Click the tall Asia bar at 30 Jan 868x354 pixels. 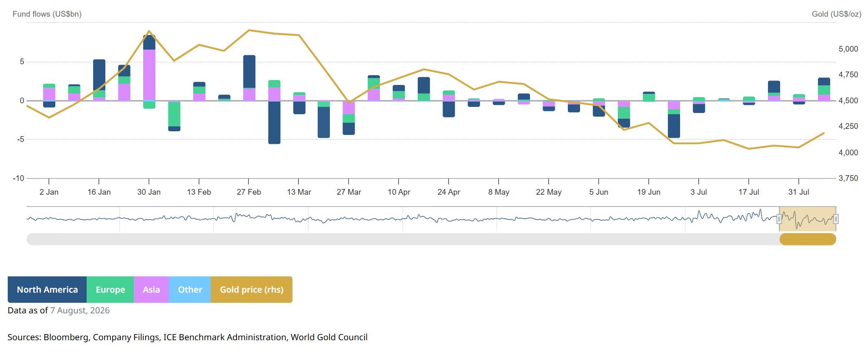click(x=149, y=75)
